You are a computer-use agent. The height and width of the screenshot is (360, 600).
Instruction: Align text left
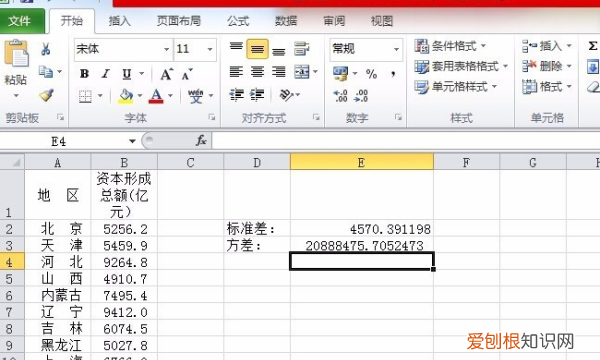[236, 72]
